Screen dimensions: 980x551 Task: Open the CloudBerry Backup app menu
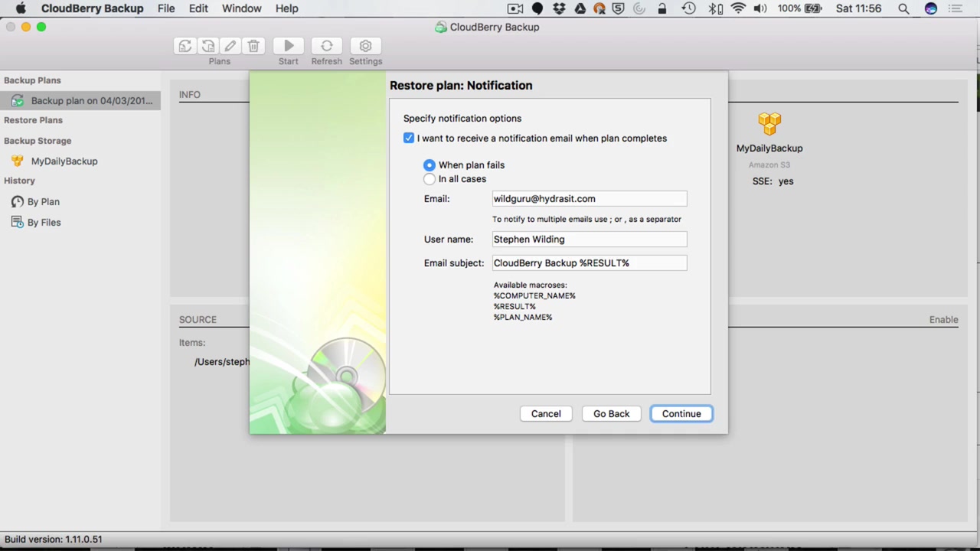(92, 8)
